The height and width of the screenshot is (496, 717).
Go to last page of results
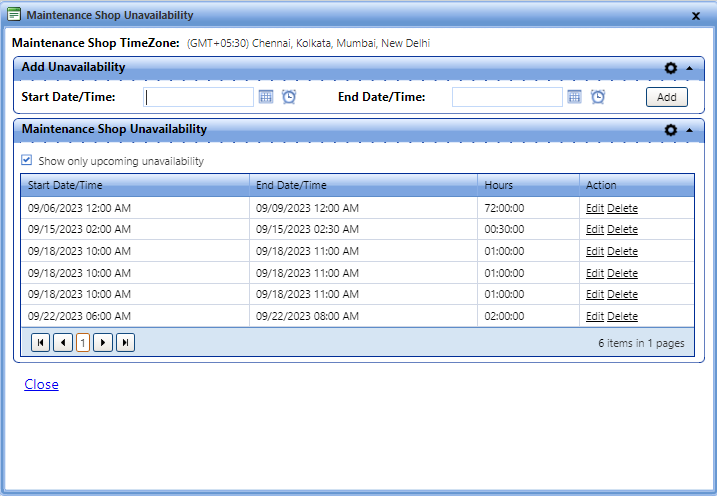125,342
